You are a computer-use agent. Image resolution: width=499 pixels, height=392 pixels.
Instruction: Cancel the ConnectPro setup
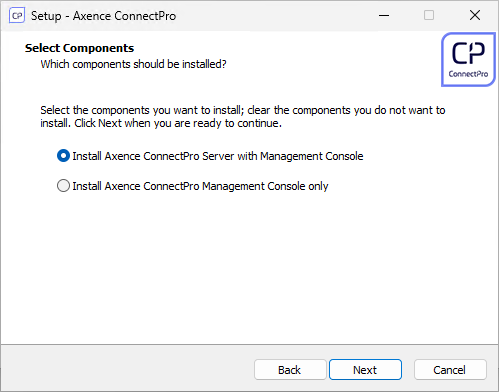point(450,370)
